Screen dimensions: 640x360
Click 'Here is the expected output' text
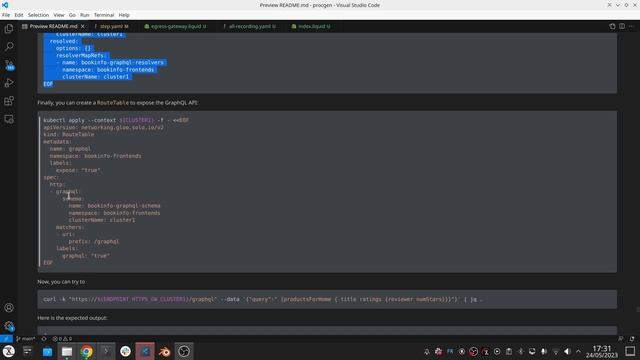tap(72, 318)
